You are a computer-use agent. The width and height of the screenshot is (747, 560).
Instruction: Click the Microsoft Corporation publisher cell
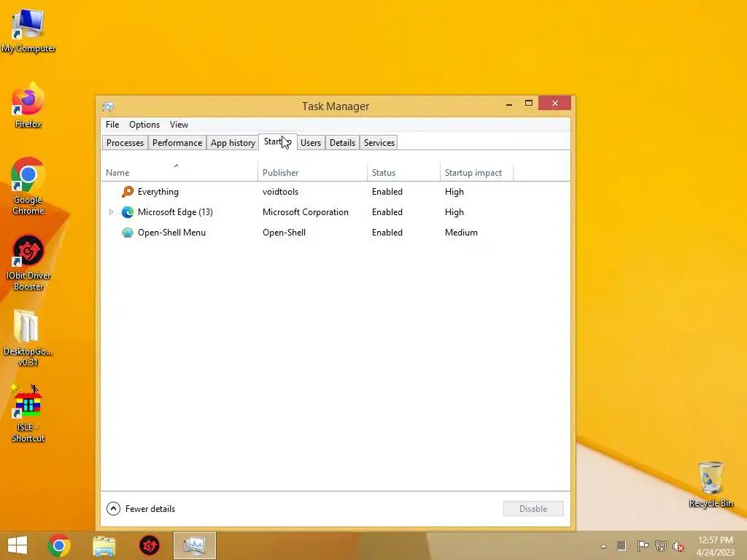(x=306, y=212)
